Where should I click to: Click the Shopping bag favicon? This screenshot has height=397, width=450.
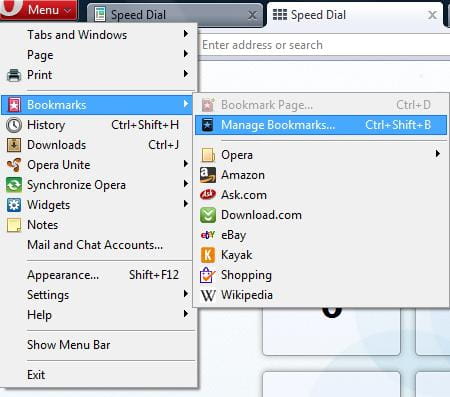click(208, 275)
